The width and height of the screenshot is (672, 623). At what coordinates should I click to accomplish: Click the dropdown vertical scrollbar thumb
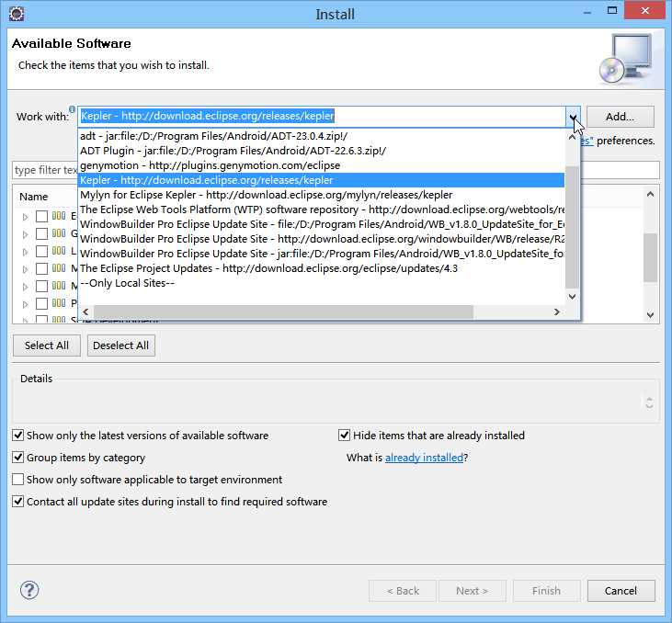(572, 227)
